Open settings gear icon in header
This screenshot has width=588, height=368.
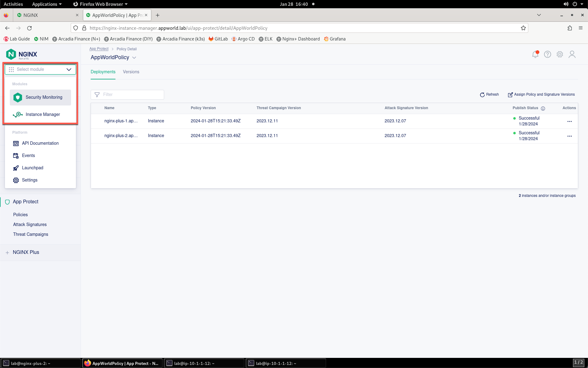(560, 54)
